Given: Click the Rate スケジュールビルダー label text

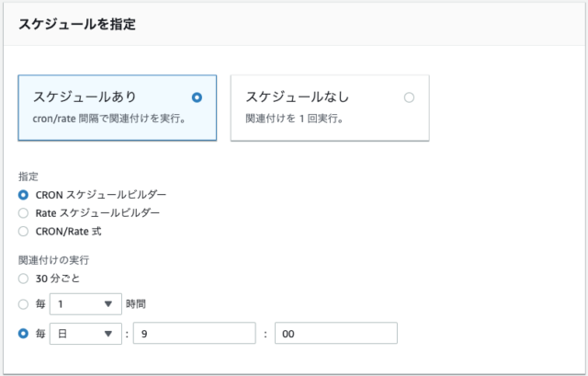Looking at the screenshot, I should 97,213.
